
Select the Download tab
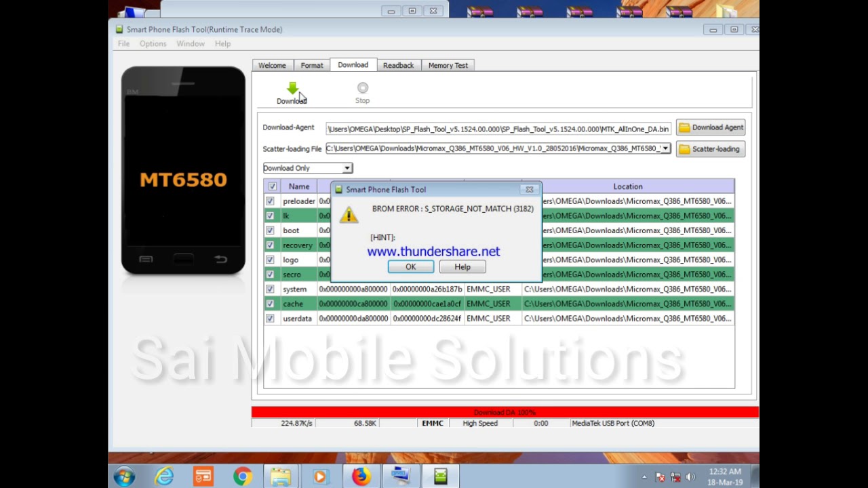(x=353, y=64)
